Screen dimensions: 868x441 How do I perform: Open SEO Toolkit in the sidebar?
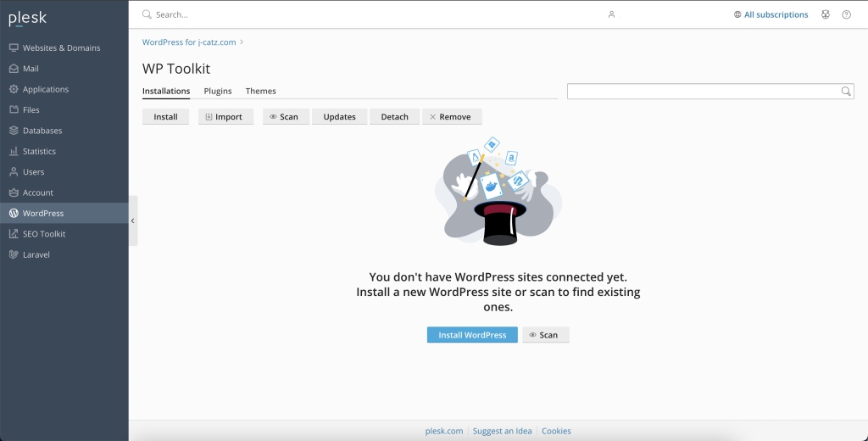64,234
